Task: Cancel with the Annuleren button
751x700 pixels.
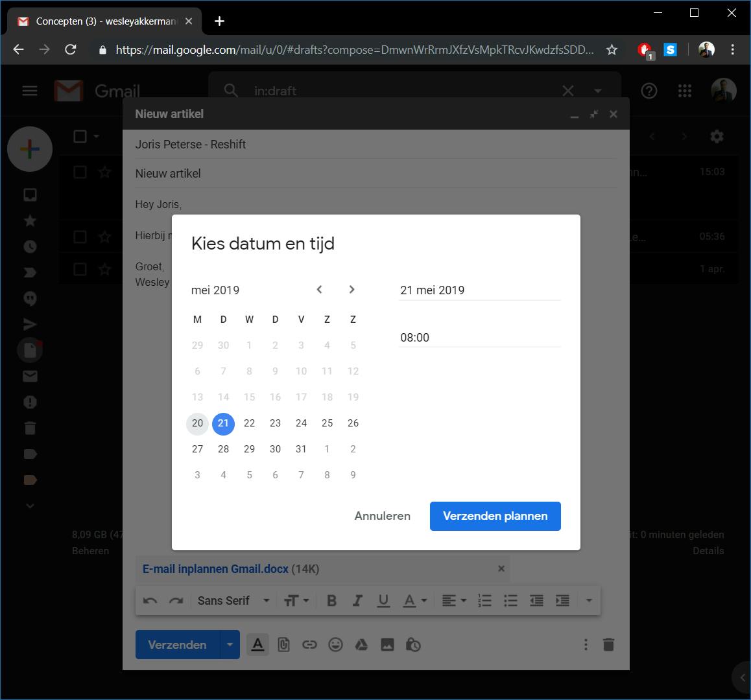Action: tap(382, 516)
